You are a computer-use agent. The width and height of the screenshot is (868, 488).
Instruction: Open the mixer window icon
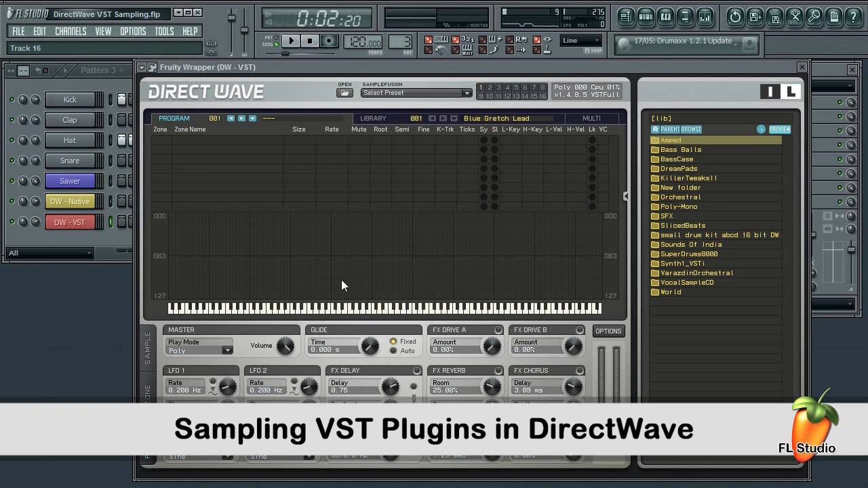coord(705,17)
